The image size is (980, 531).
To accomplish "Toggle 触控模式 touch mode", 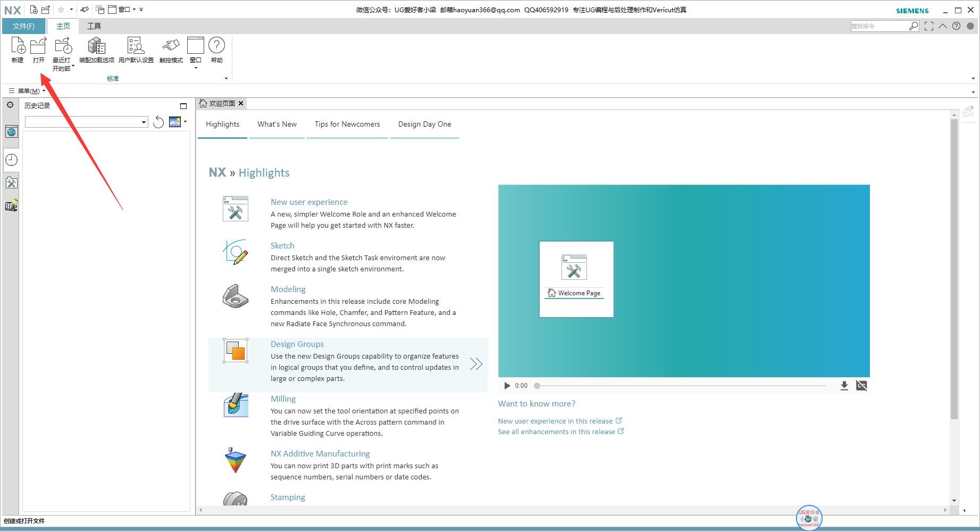I will [171, 50].
